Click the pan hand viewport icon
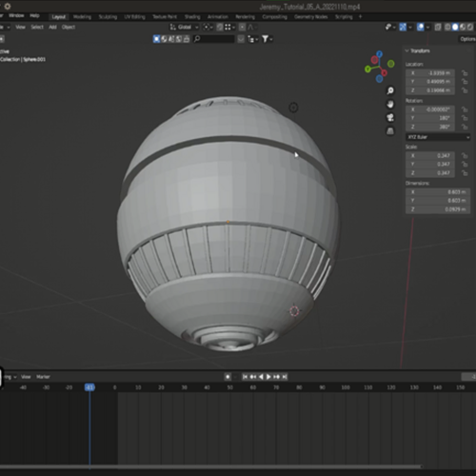 [390, 104]
